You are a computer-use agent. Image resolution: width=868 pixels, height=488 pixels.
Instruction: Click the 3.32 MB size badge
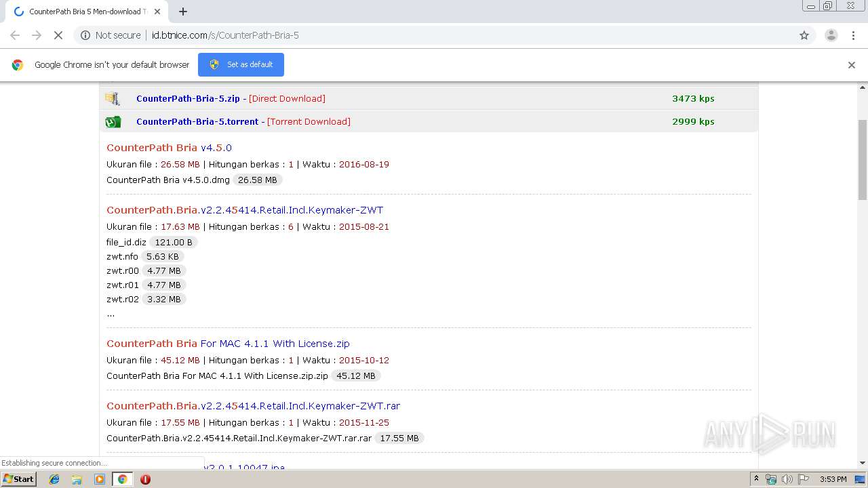[164, 300]
